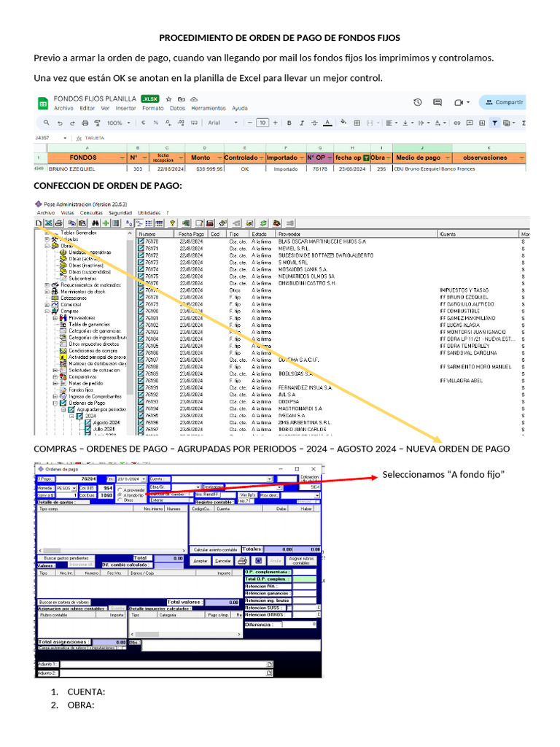Star the FONDOS FIJOS PLANILLA file
560x747 pixels.
click(168, 99)
